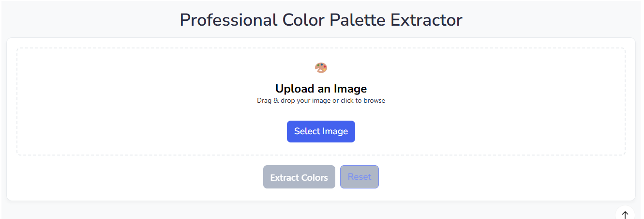The image size is (644, 219).
Task: Clear the upload using Reset
Action: (x=359, y=177)
